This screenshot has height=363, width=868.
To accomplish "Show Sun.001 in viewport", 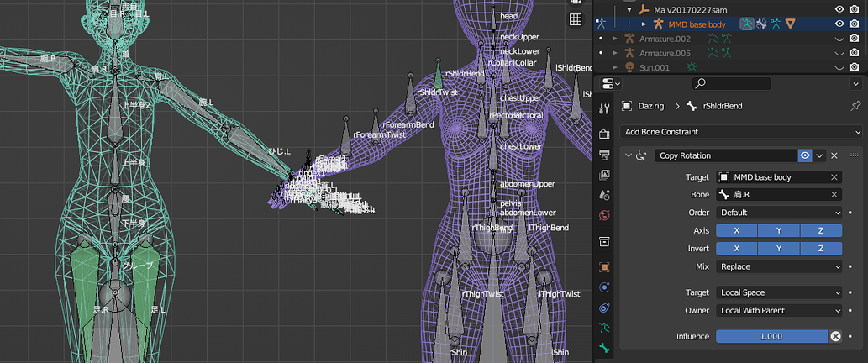I will pos(839,67).
